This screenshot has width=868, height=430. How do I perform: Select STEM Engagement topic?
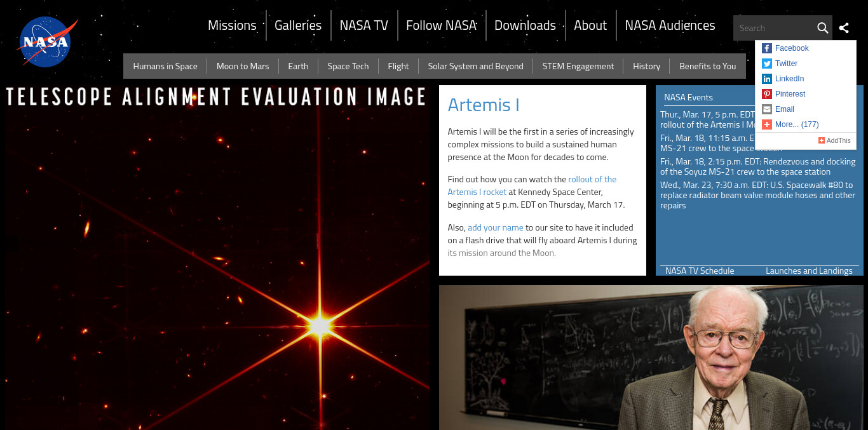coord(578,66)
